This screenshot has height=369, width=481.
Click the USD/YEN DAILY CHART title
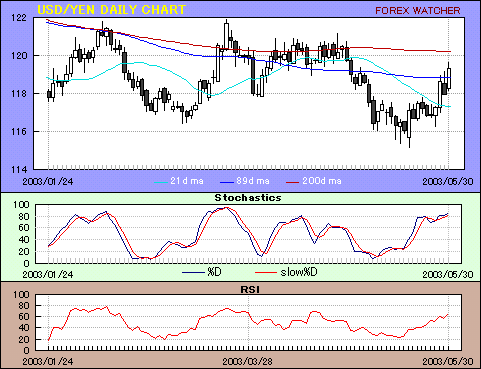pos(111,10)
